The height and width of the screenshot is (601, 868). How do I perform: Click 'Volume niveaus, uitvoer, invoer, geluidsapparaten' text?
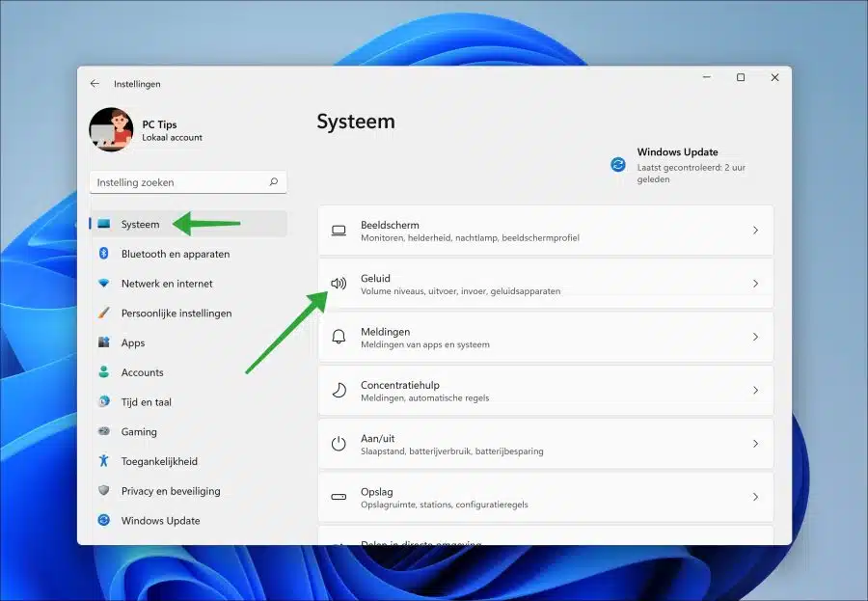(x=461, y=291)
